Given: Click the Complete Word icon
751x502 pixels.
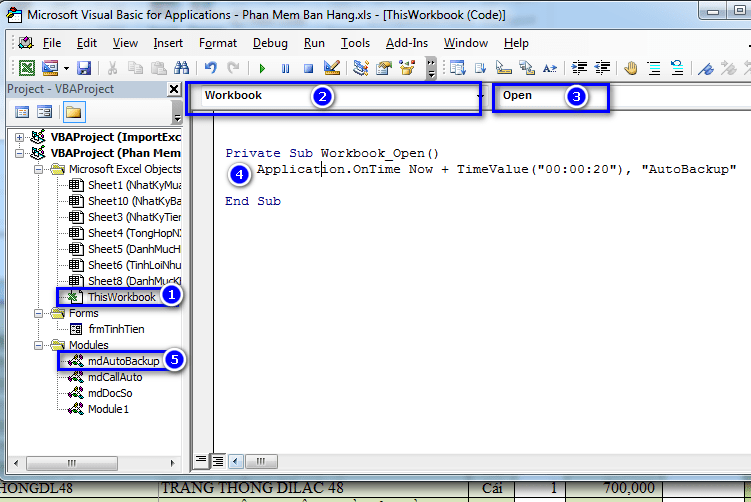Looking at the screenshot, I should 550,68.
